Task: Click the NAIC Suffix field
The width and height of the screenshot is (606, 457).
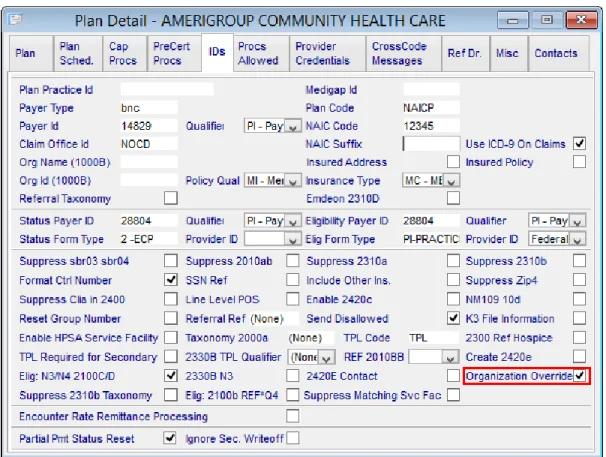Action: click(x=431, y=144)
